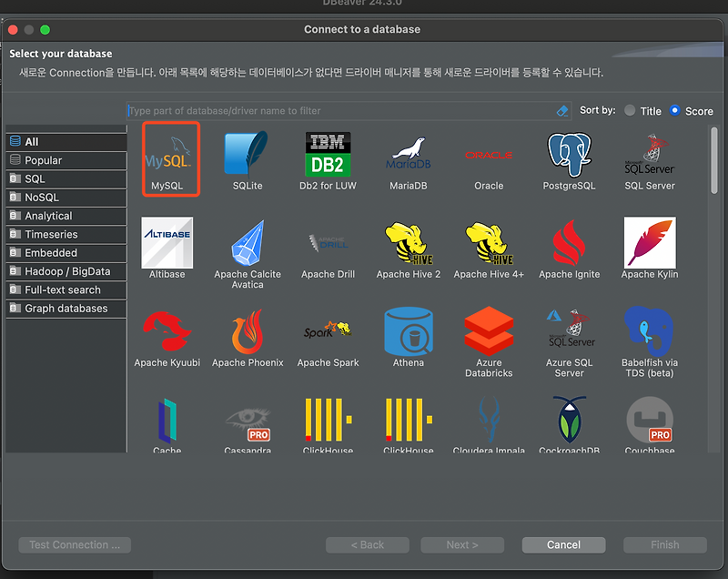Select the Oracle database driver
728x579 pixels.
(489, 159)
